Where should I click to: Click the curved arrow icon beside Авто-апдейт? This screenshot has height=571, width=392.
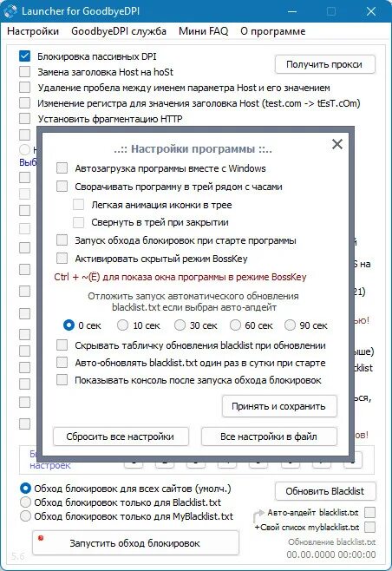tap(258, 515)
